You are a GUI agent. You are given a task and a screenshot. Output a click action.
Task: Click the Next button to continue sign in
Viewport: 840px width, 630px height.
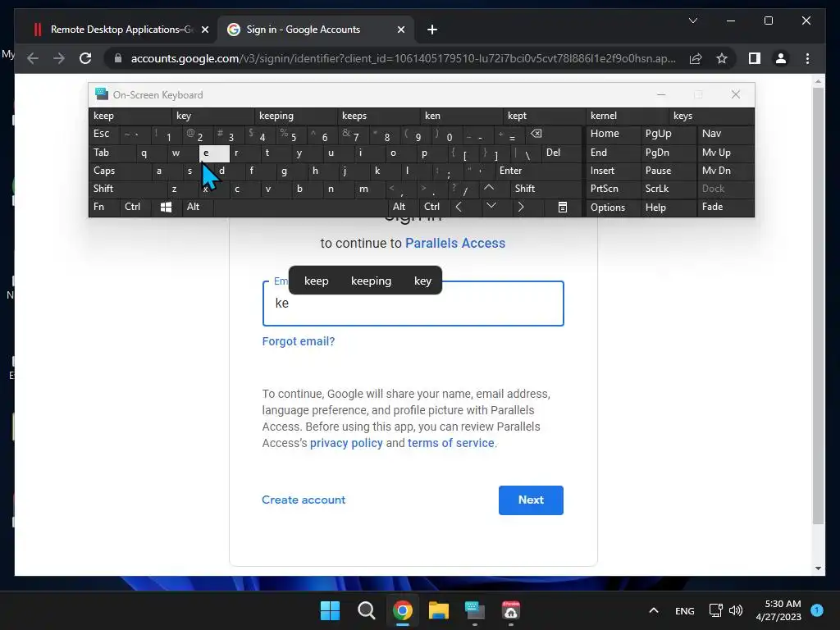tap(531, 500)
